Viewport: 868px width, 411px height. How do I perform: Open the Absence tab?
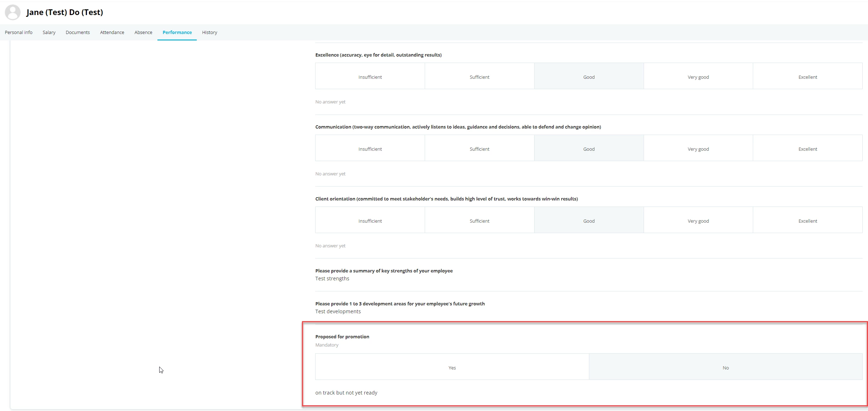click(x=143, y=32)
